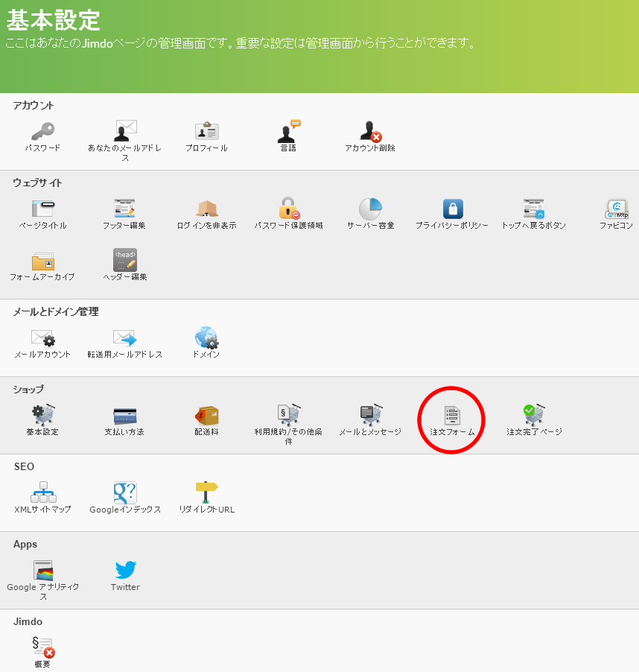The width and height of the screenshot is (639, 672).
Task: Open the ページタイトル icon
Action: coord(43,209)
